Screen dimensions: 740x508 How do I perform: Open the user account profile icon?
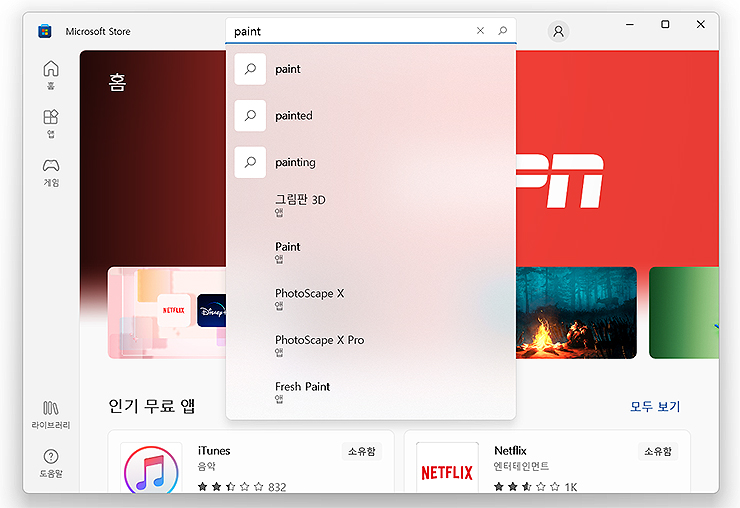tap(558, 32)
